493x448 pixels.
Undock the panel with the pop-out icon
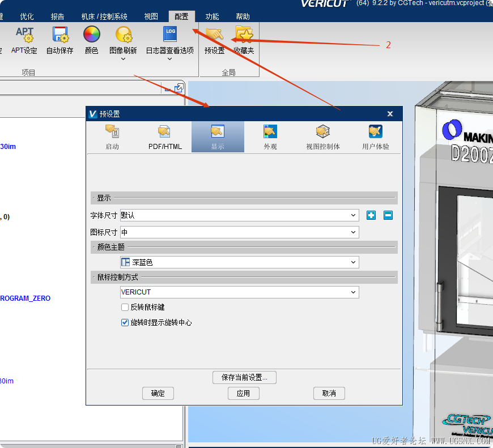[179, 88]
